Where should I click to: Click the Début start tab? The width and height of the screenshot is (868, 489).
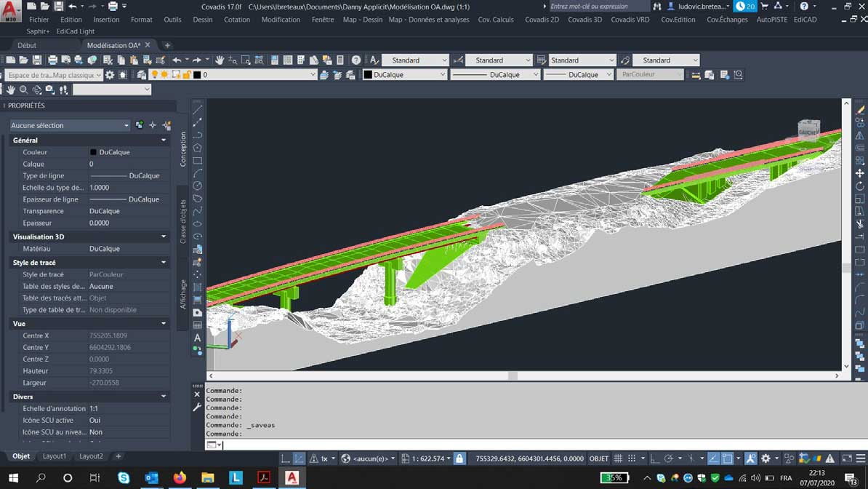(27, 45)
